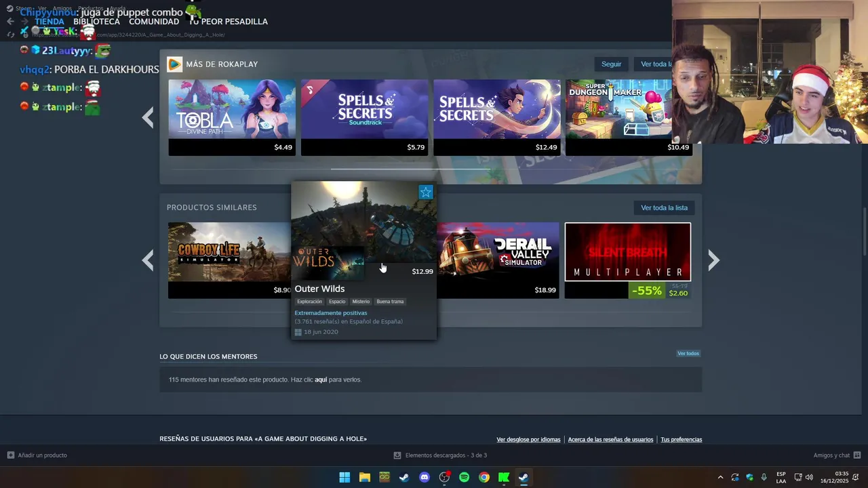Viewport: 868px width, 488px height.
Task: Open the Windows Start menu
Action: coord(344,477)
